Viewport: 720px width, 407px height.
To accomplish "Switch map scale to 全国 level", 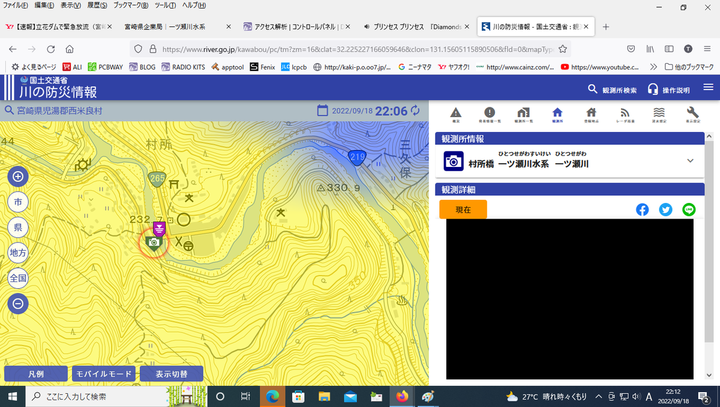I will tap(18, 278).
